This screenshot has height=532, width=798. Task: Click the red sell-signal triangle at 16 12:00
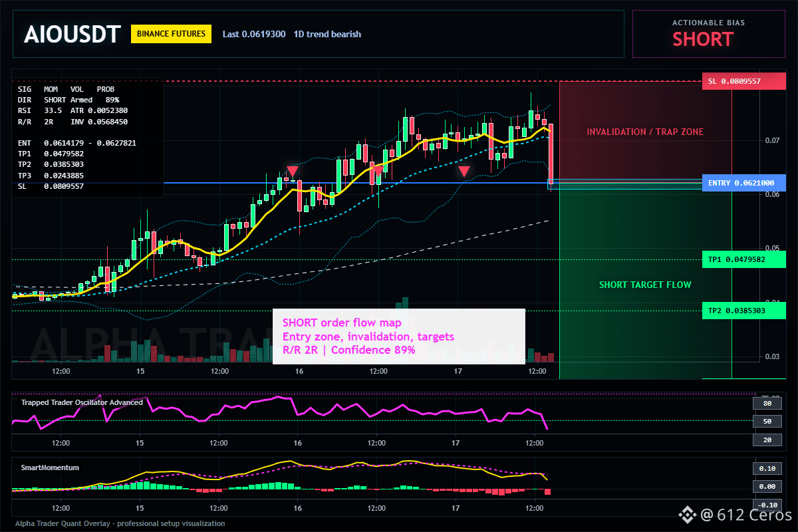pos(378,172)
